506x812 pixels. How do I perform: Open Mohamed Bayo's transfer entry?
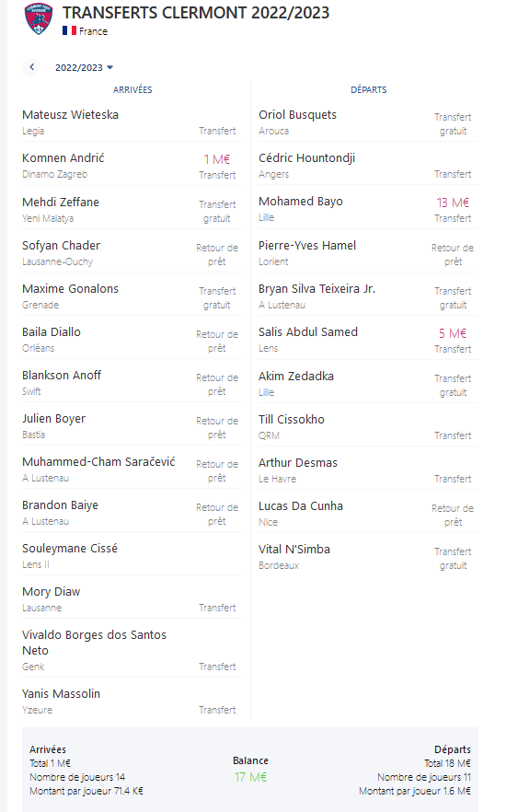point(368,209)
